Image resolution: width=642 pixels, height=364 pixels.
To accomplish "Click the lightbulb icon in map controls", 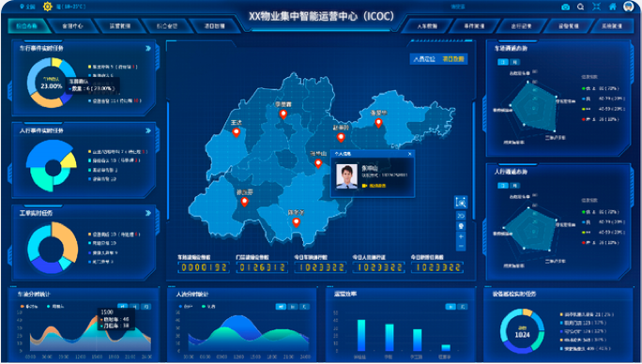I will click(461, 226).
